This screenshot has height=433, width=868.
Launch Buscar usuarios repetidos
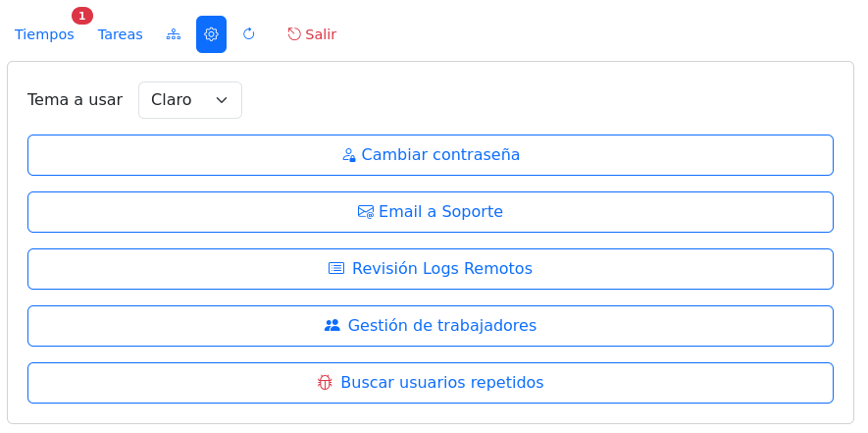[431, 383]
